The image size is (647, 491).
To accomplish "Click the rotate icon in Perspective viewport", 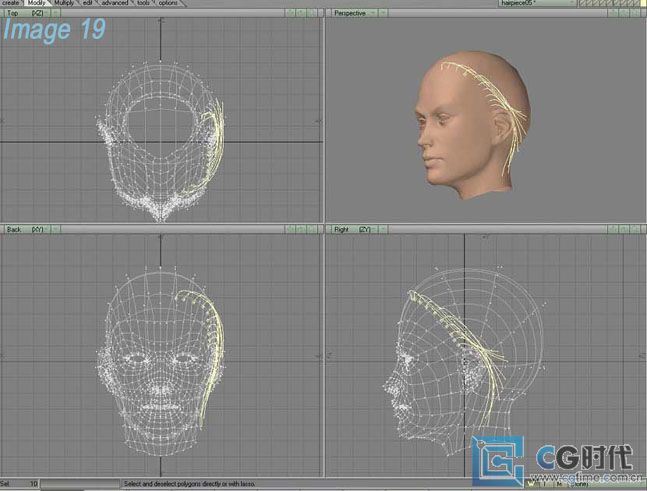I will (624, 13).
